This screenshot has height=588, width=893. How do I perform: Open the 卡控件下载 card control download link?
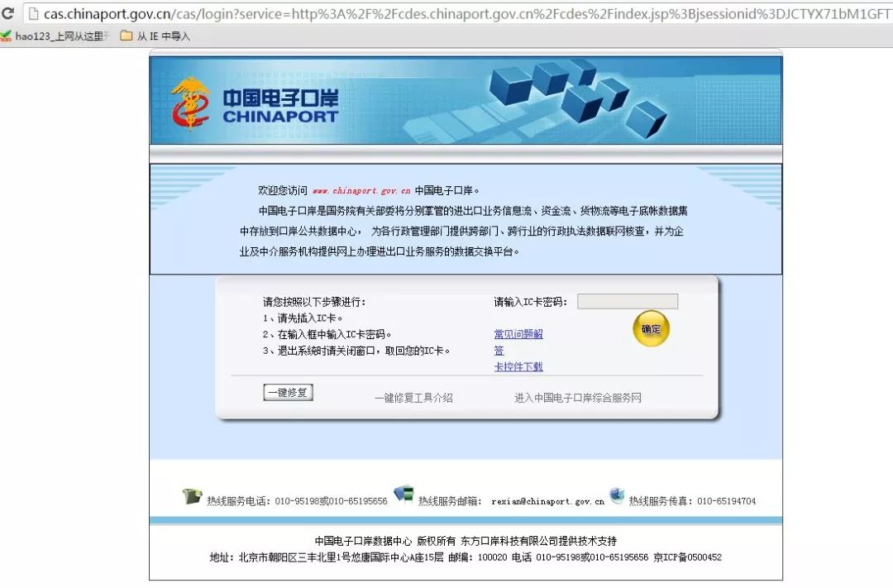520,366
